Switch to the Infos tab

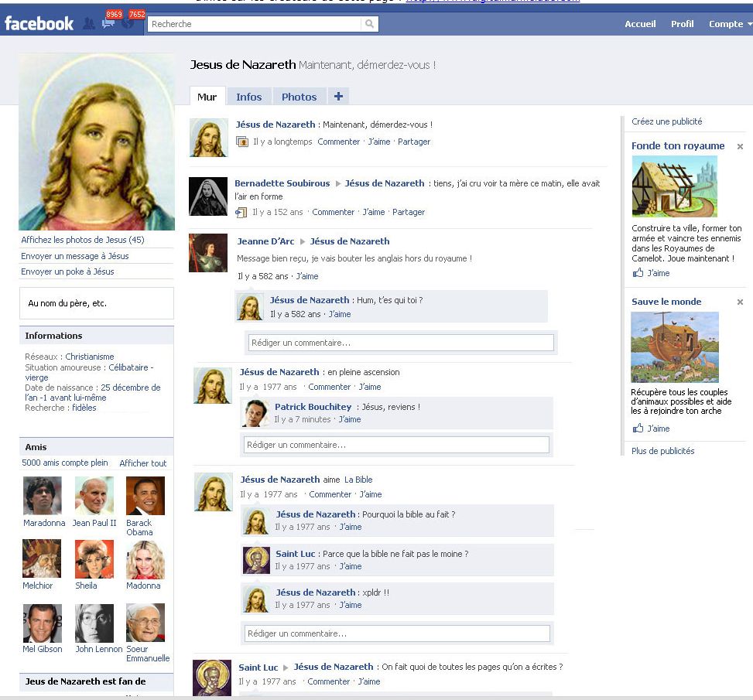pyautogui.click(x=248, y=97)
